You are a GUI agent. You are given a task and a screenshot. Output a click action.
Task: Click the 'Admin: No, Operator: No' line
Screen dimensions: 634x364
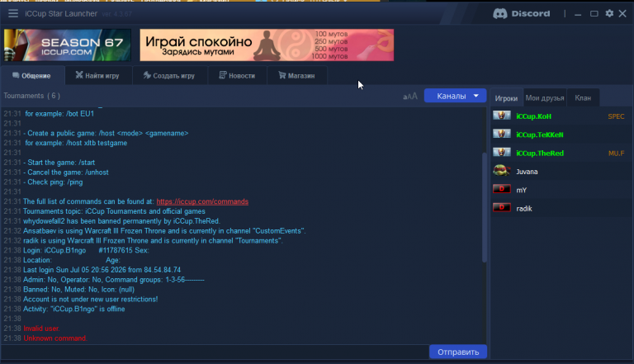point(114,280)
